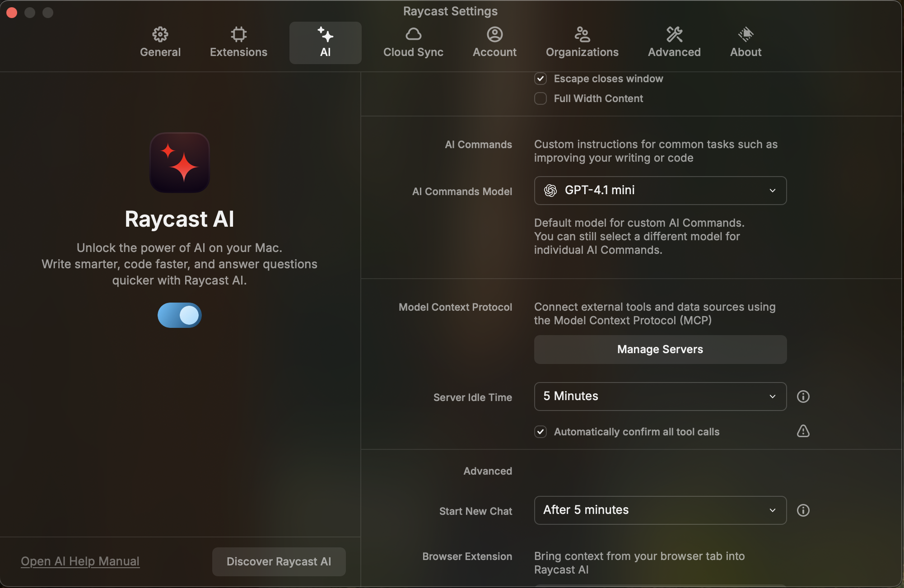Switch to the Cloud Sync tab
The width and height of the screenshot is (904, 588).
coord(413,43)
